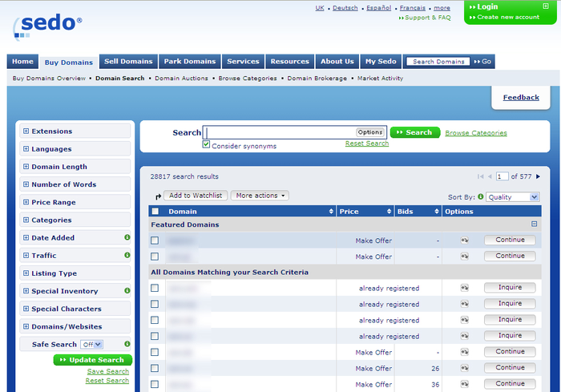The height and width of the screenshot is (392, 561).
Task: Go to previous results page arrow
Action: point(490,176)
